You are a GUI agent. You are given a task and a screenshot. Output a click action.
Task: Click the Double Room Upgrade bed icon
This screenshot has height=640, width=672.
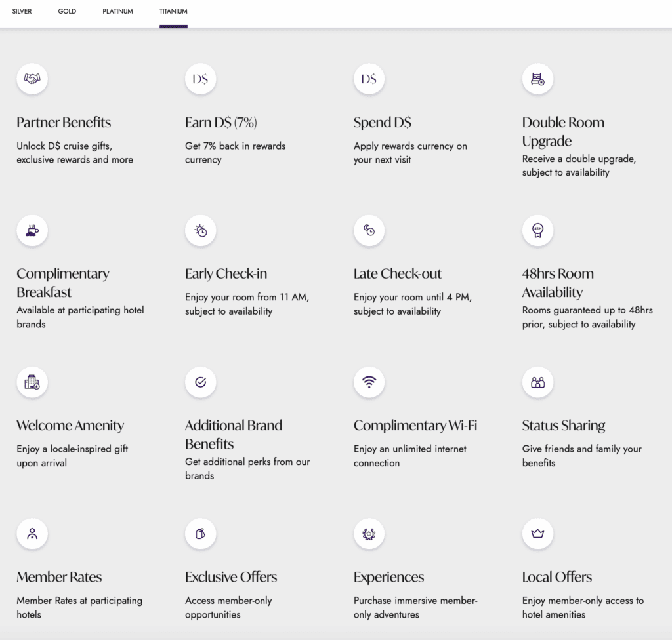537,79
